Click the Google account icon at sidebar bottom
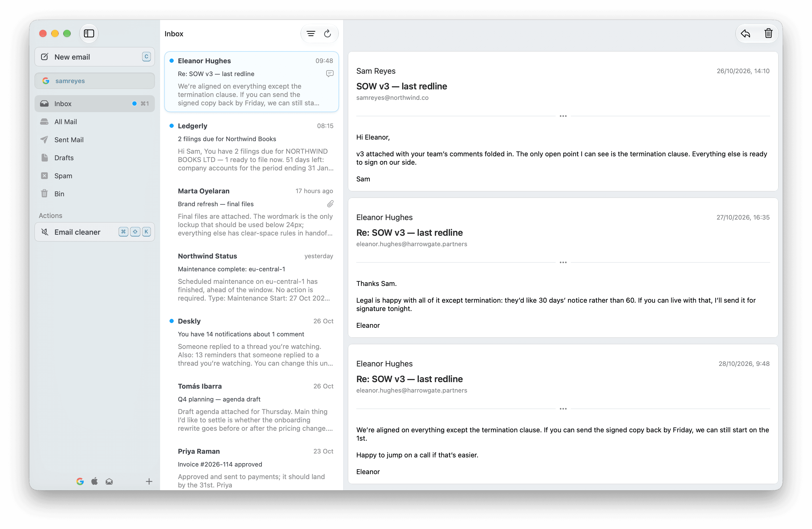812x529 pixels. click(x=80, y=481)
